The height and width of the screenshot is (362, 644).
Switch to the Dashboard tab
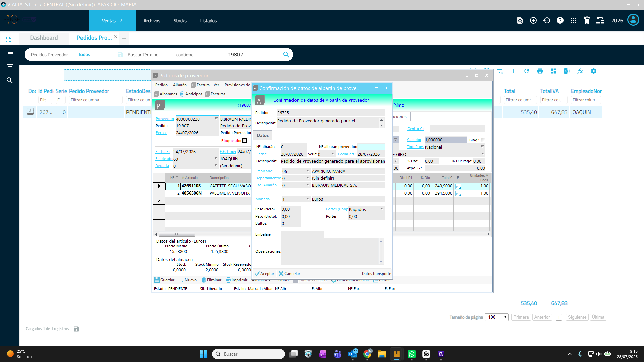(44, 38)
